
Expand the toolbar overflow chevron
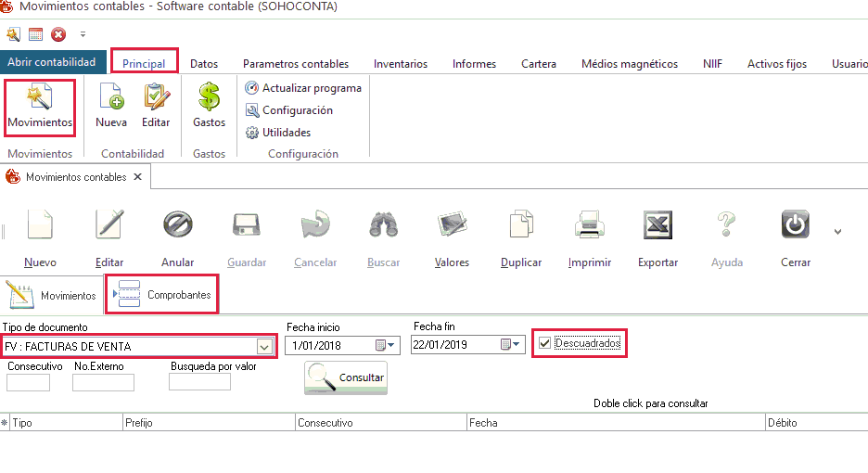coord(838,231)
